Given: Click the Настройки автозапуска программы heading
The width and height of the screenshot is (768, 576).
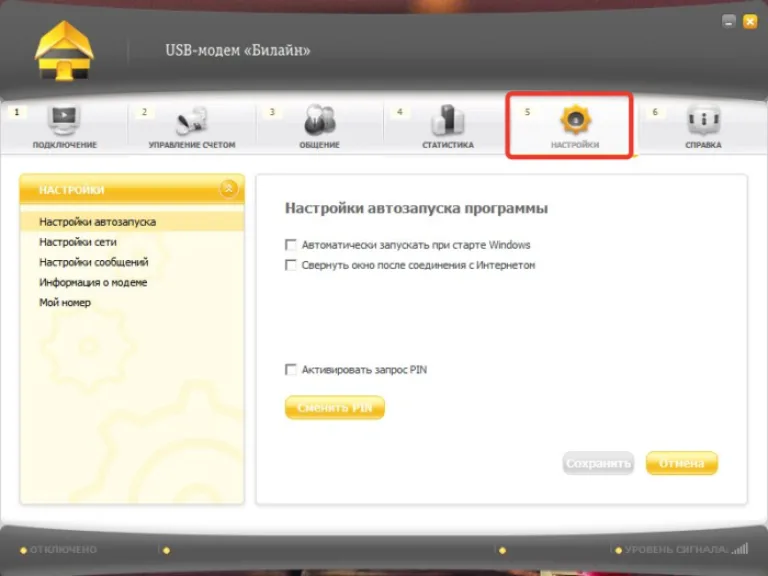Looking at the screenshot, I should coord(416,208).
